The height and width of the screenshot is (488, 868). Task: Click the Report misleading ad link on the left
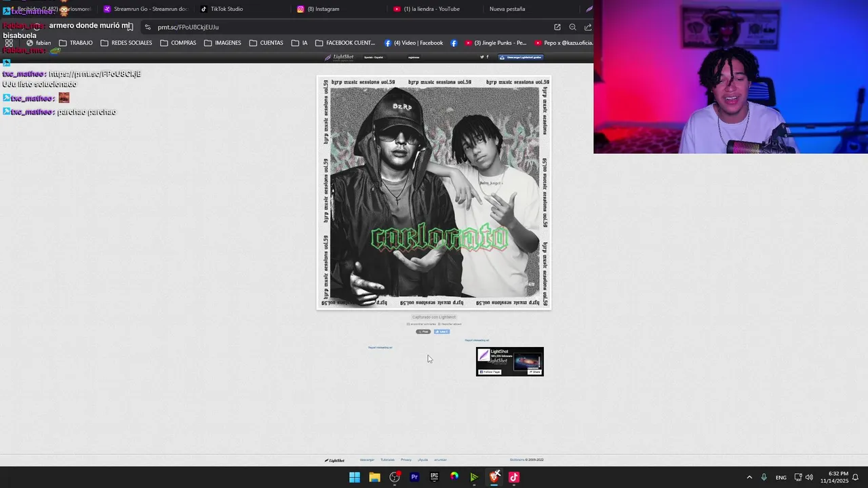380,348
